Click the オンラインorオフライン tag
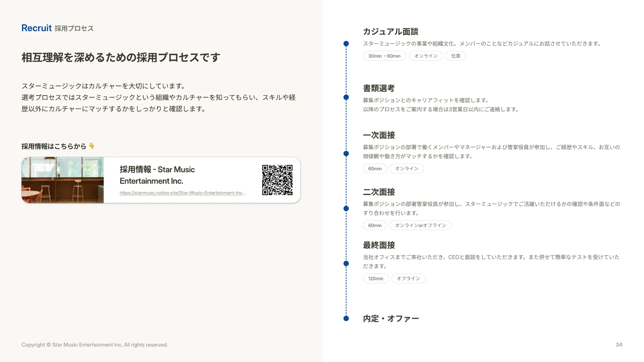The image size is (644, 362). click(x=420, y=225)
